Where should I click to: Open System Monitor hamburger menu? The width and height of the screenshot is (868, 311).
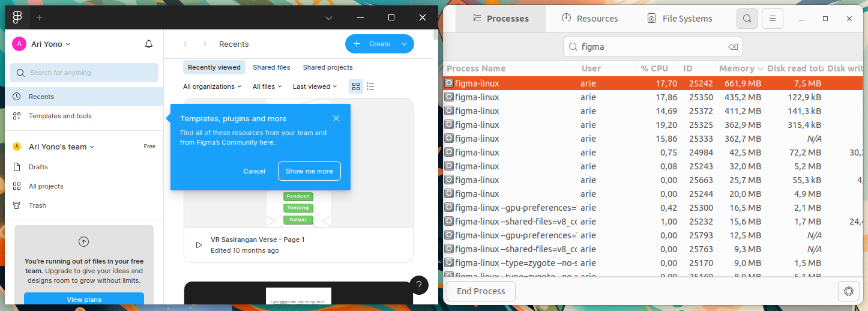(773, 19)
